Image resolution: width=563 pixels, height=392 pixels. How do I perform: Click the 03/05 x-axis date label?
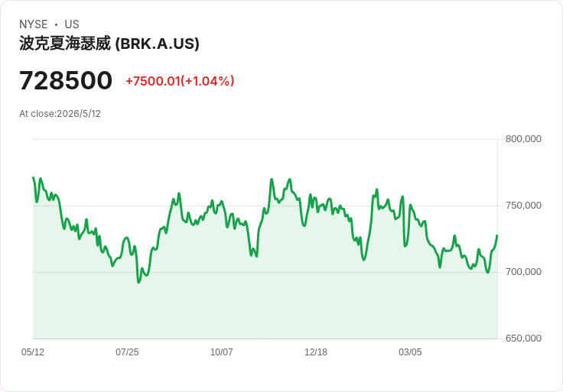tap(410, 352)
